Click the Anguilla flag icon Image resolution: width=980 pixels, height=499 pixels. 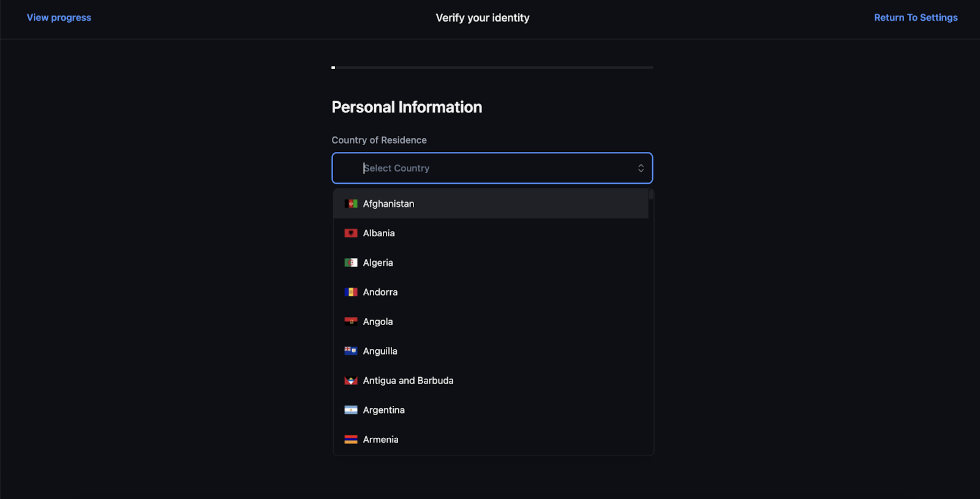pyautogui.click(x=350, y=351)
